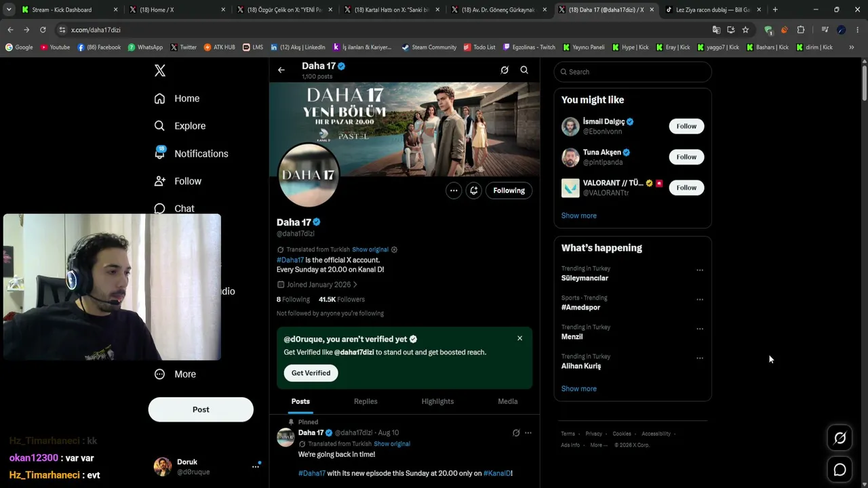
Task: Open more options for #Amedspor trend
Action: 700,299
